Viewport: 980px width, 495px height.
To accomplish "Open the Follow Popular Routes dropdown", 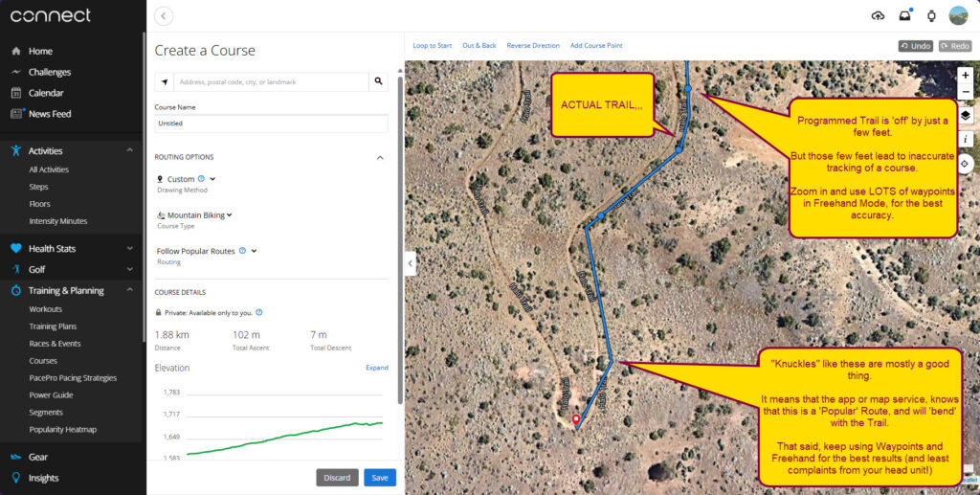I will pyautogui.click(x=254, y=251).
